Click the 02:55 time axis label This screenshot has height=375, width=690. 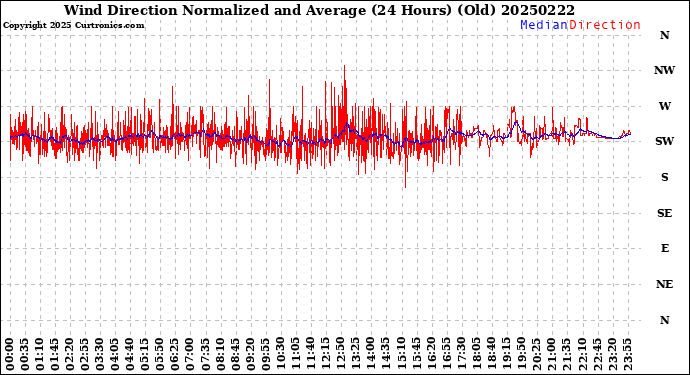(84, 354)
